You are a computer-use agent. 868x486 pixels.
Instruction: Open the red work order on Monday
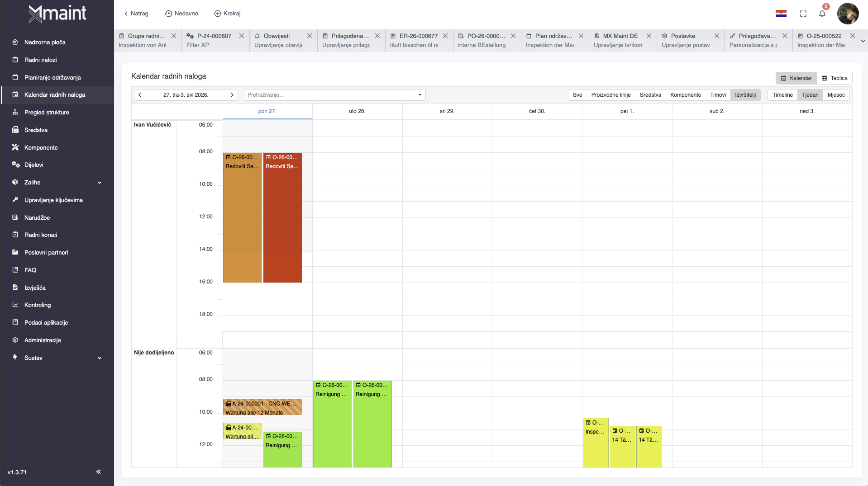282,217
